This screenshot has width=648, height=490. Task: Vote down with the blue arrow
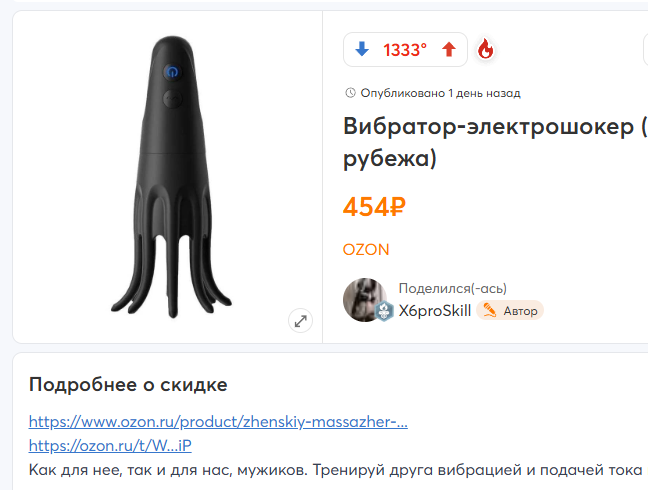click(x=362, y=49)
